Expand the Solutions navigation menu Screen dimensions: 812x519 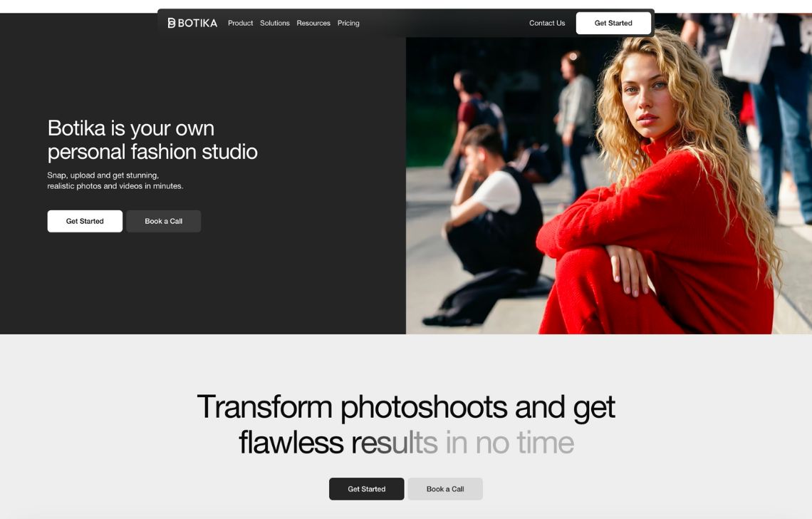coord(274,23)
